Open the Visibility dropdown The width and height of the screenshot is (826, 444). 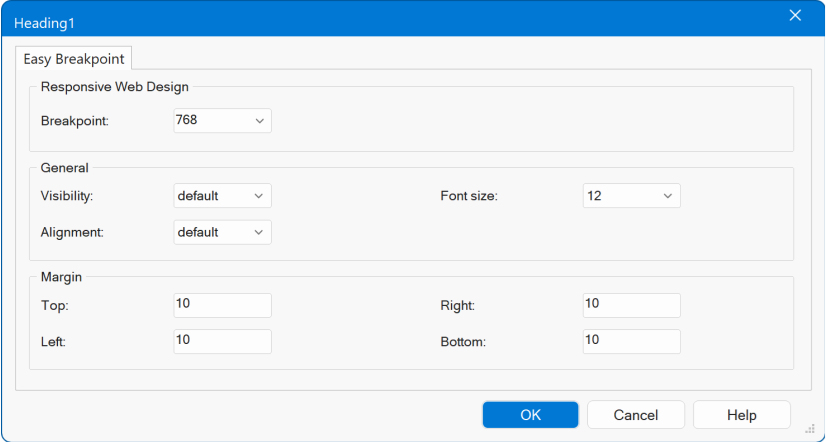[222, 196]
